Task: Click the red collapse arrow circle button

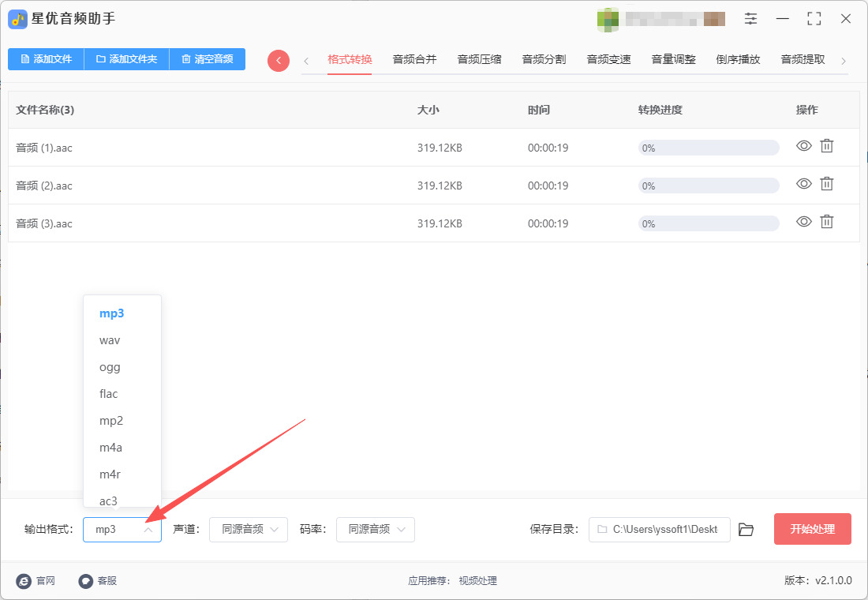Action: [x=279, y=61]
